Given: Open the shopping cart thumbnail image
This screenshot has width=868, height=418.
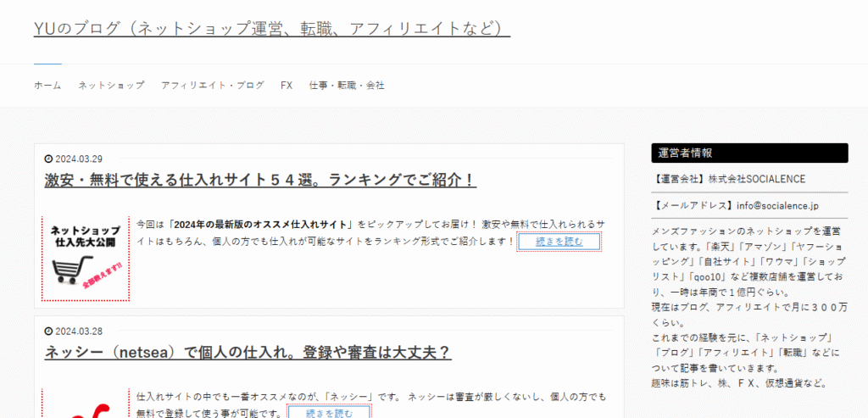Looking at the screenshot, I should tap(86, 258).
